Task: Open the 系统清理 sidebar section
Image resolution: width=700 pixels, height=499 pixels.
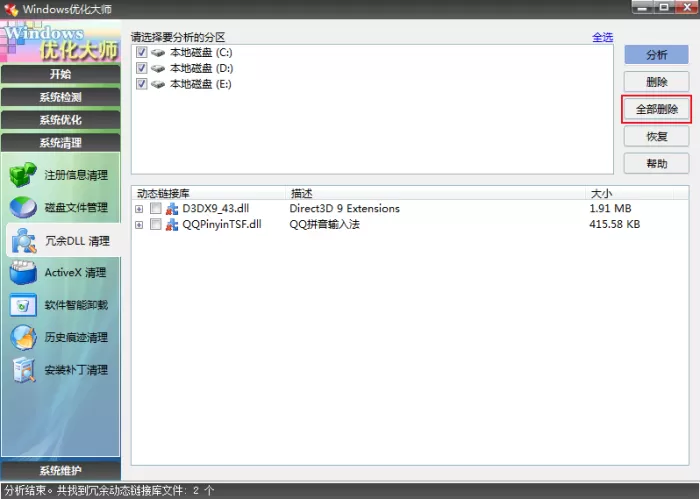Action: [x=61, y=142]
